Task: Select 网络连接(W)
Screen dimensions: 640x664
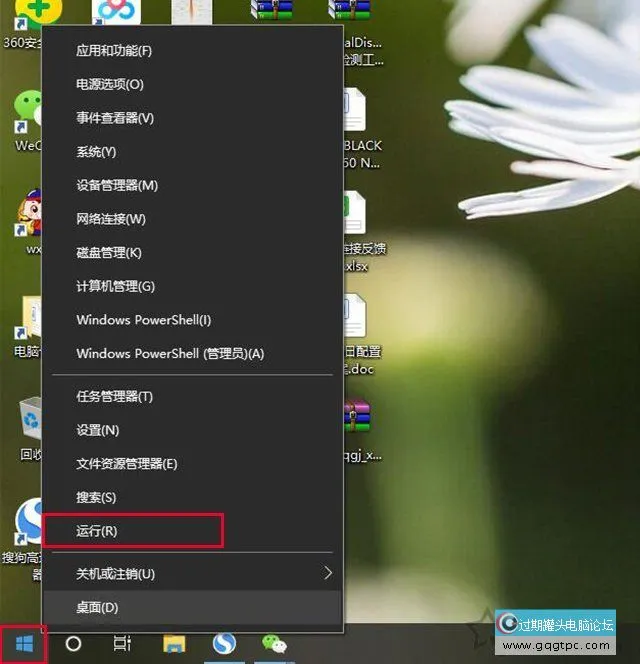Action: [192, 219]
